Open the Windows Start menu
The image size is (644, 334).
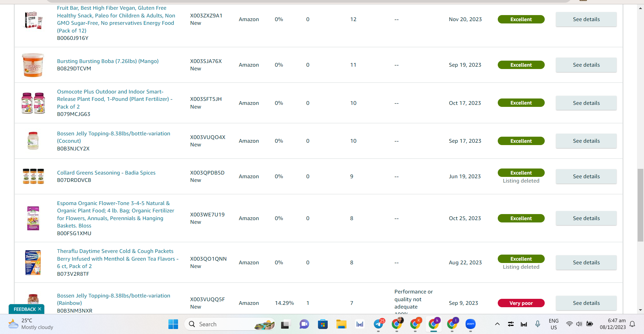(173, 324)
